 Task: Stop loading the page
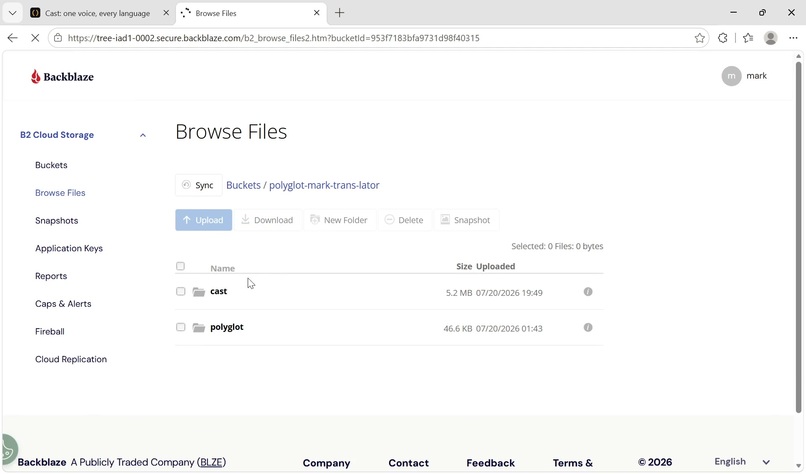coord(35,38)
